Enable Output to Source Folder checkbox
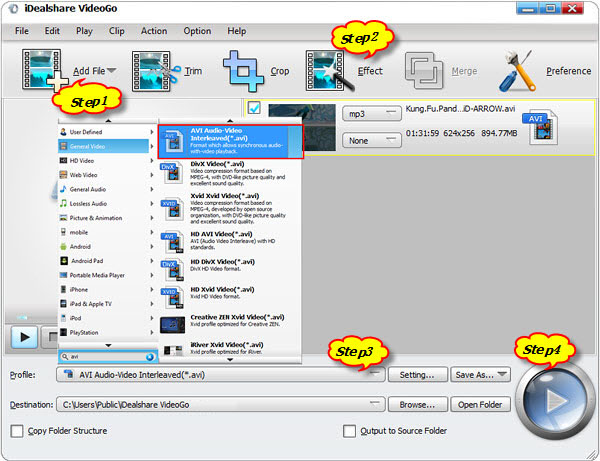600x461 pixels. pyautogui.click(x=349, y=431)
